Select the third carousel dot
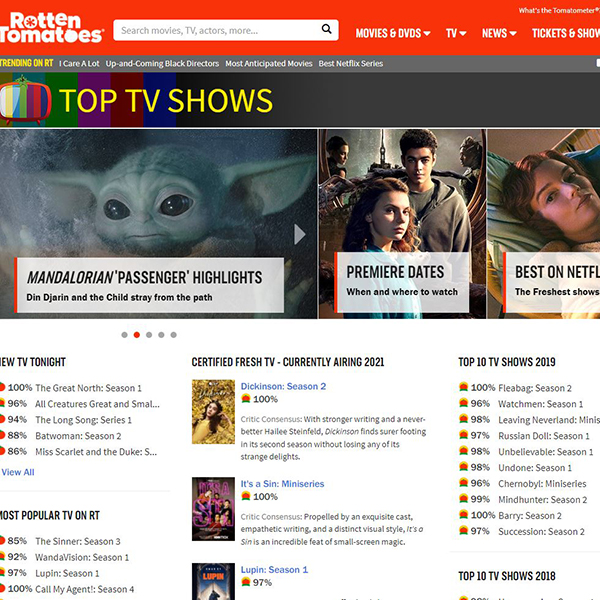The image size is (600, 600). click(149, 335)
